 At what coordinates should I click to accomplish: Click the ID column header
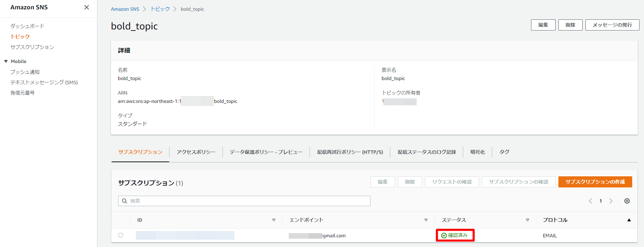[140, 220]
